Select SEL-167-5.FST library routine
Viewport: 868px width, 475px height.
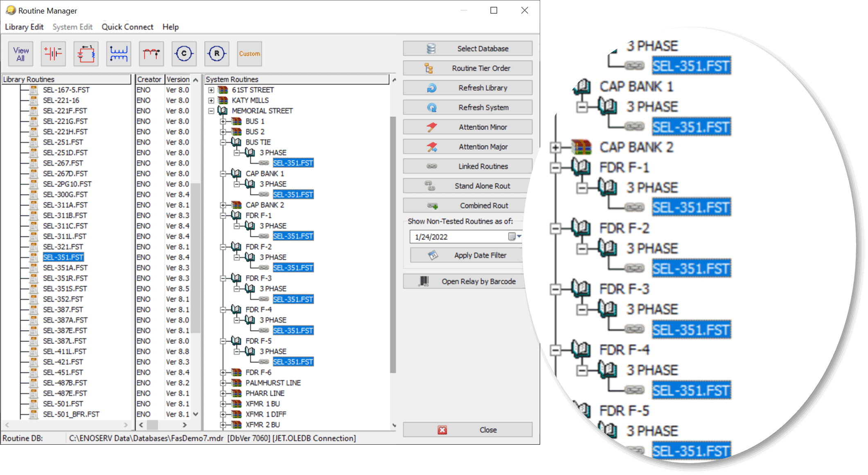pyautogui.click(x=66, y=90)
